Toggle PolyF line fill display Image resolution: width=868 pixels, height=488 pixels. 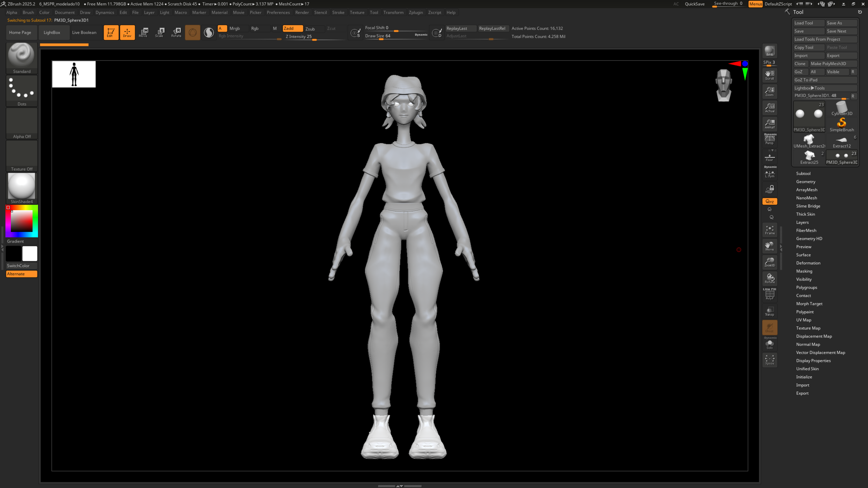769,295
